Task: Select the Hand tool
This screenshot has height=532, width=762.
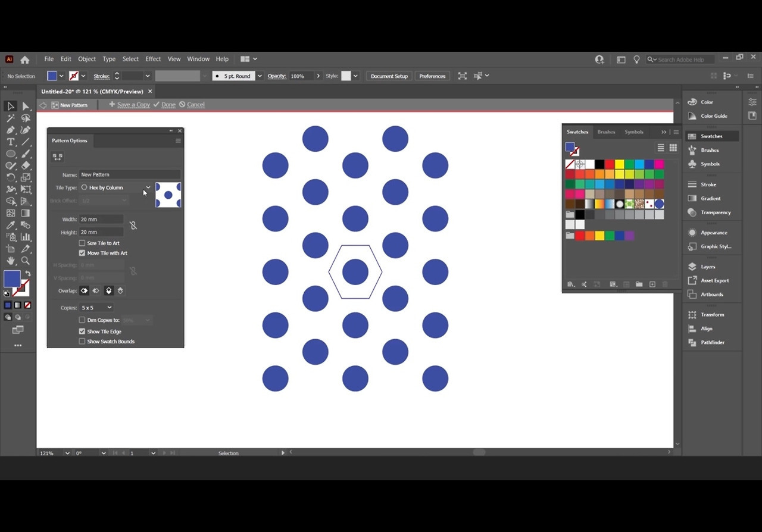Action: pos(11,261)
